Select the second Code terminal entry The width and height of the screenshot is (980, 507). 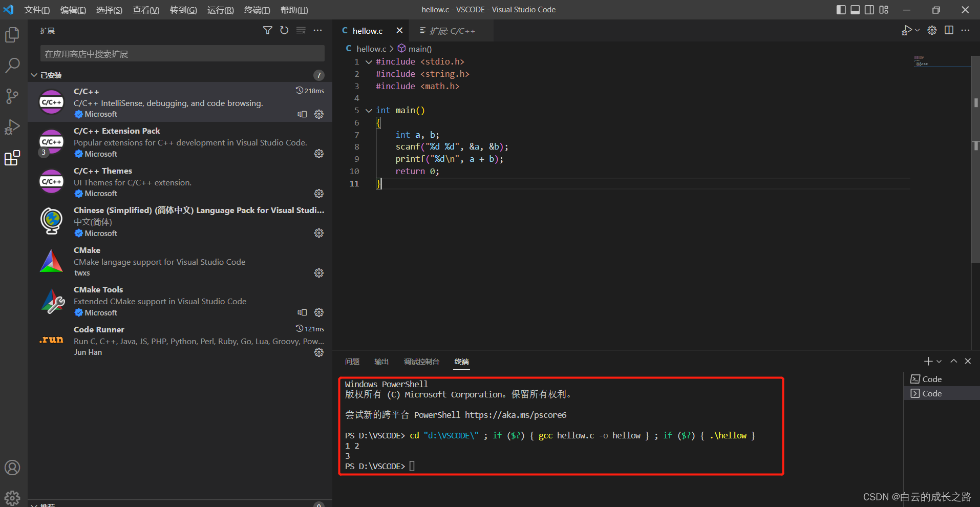coord(942,393)
